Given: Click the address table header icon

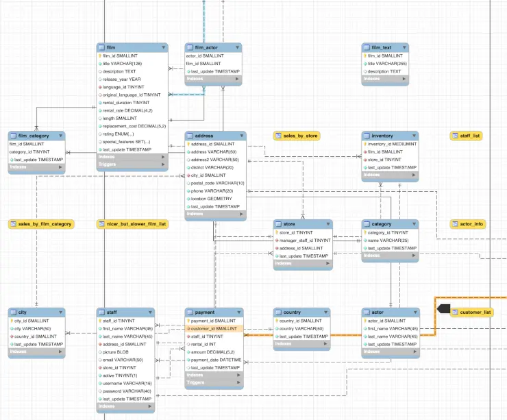Looking at the screenshot, I should click(190, 136).
